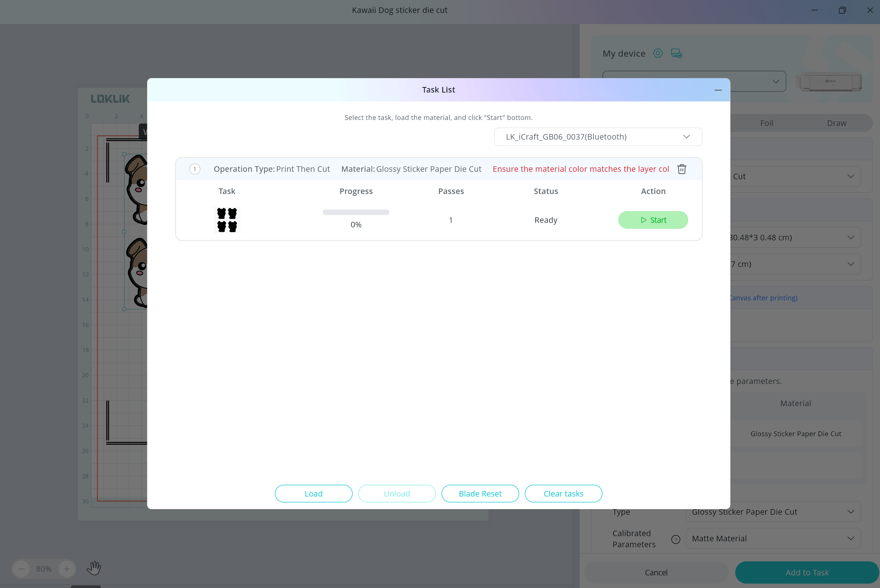Minimize the Task List dialog
This screenshot has height=588, width=880.
(717, 90)
